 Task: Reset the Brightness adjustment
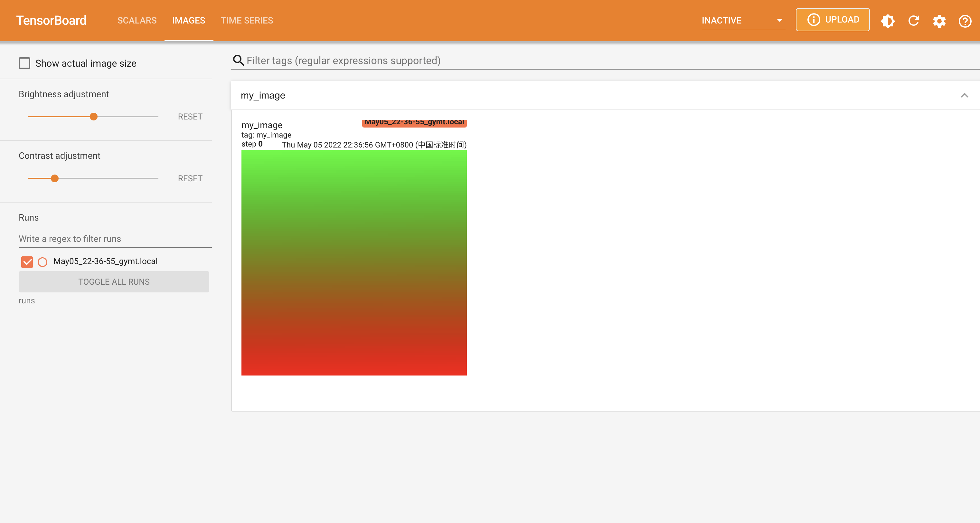pyautogui.click(x=190, y=117)
